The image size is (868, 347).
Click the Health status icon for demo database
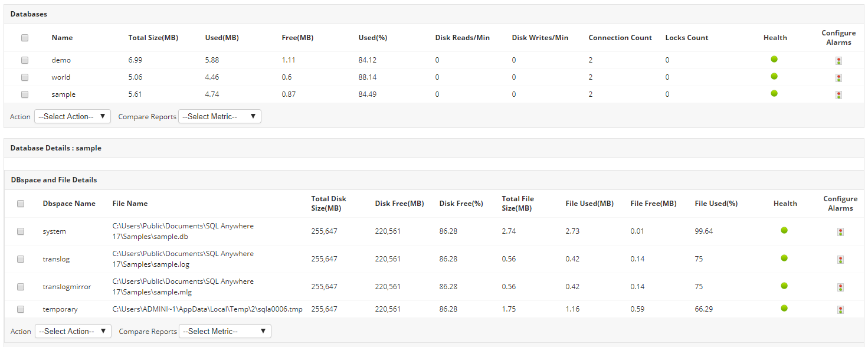pos(774,60)
